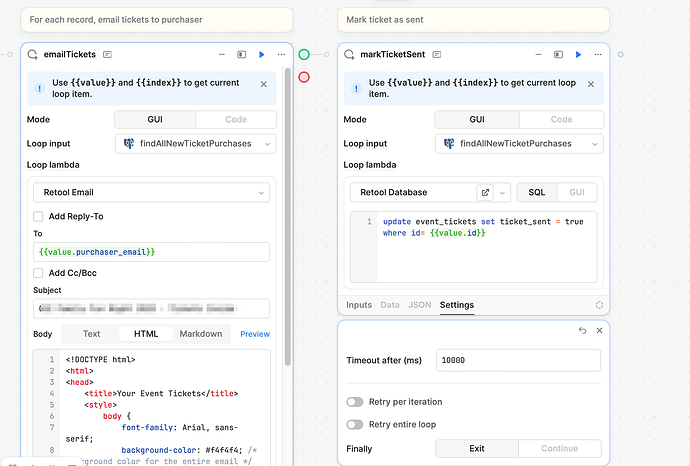The image size is (690, 466).
Task: Open emailTickets more options ellipsis menu
Action: (x=281, y=55)
